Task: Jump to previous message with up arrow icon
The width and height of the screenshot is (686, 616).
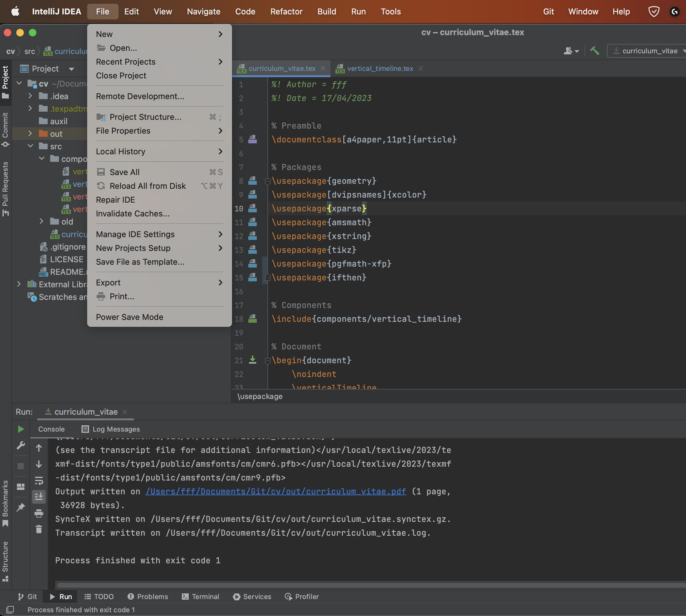Action: 39,448
